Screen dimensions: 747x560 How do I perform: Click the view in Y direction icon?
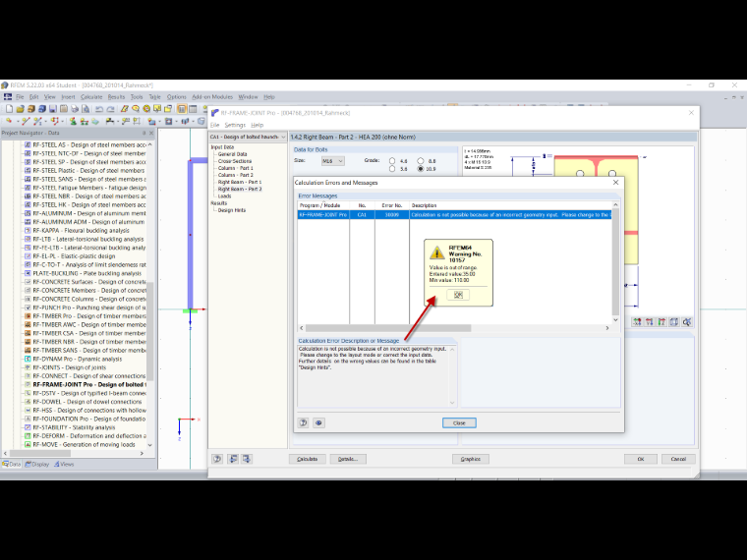tap(649, 322)
